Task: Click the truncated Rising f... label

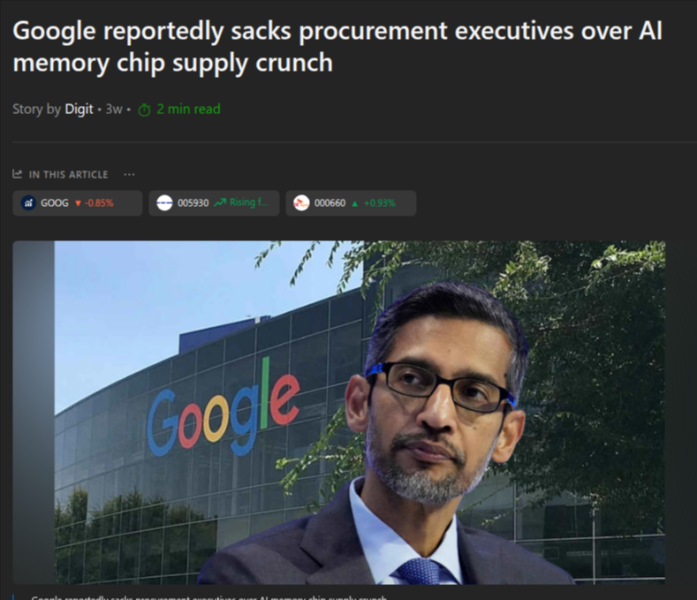Action: [x=249, y=202]
